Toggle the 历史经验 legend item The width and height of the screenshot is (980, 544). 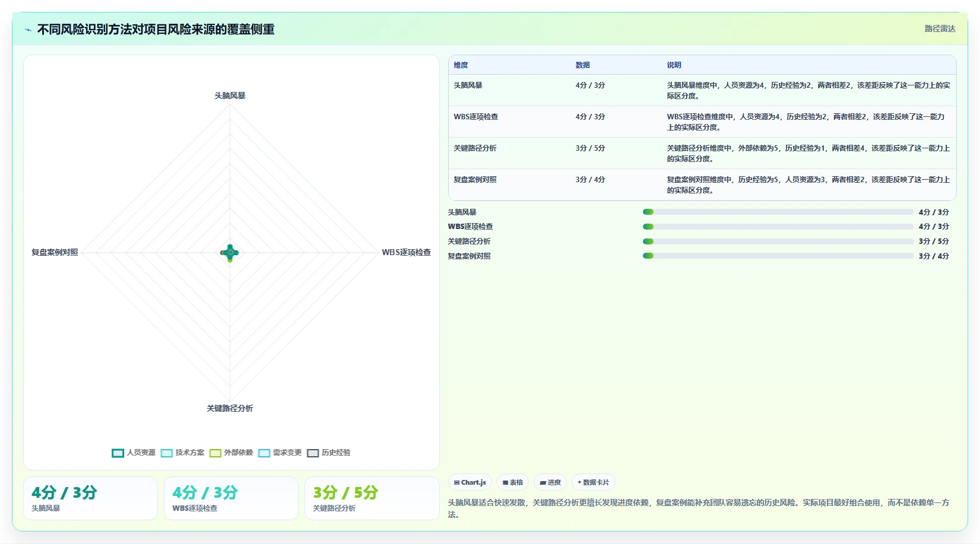click(328, 453)
